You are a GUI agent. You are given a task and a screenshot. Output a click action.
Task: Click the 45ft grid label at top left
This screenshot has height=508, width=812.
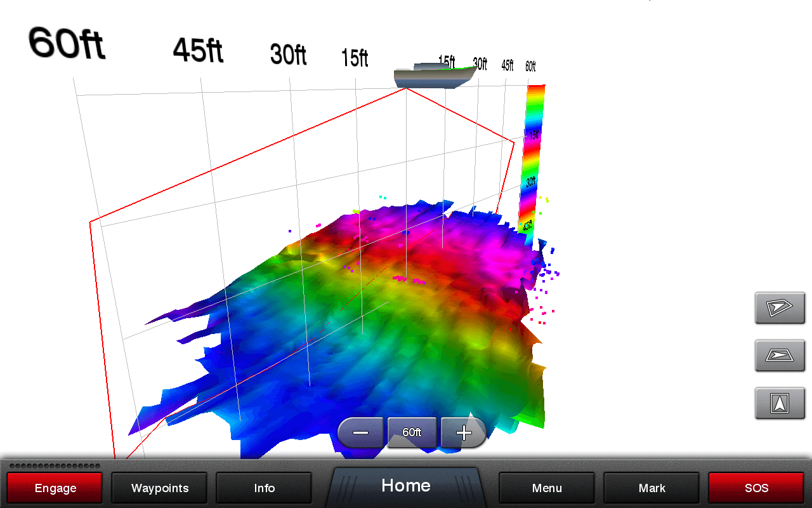coord(198,50)
